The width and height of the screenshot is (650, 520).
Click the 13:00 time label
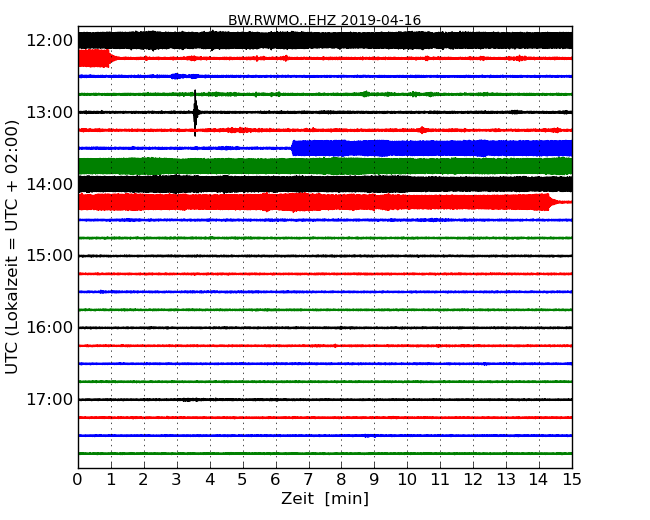coord(50,112)
